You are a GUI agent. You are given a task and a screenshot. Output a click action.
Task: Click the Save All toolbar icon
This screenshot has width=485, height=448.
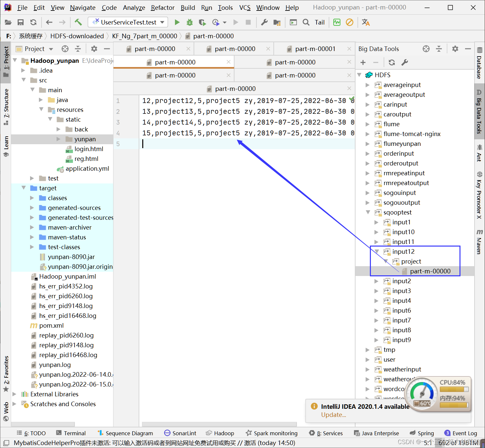pos(21,22)
